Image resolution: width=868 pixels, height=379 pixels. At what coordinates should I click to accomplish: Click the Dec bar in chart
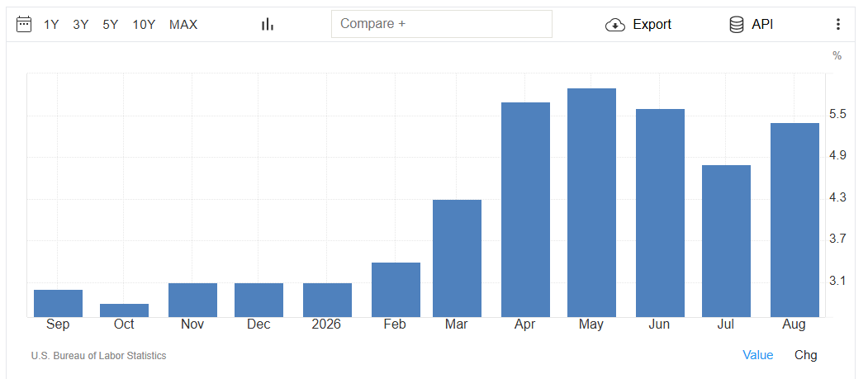coord(259,300)
